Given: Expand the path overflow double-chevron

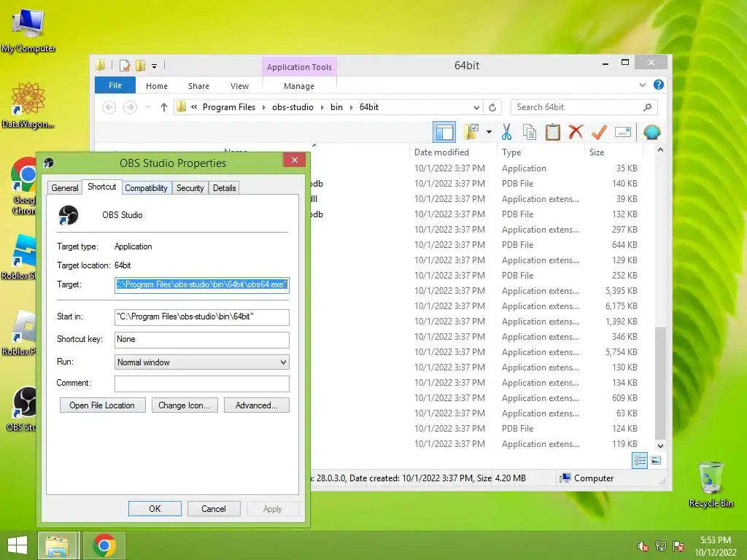Looking at the screenshot, I should pos(194,107).
